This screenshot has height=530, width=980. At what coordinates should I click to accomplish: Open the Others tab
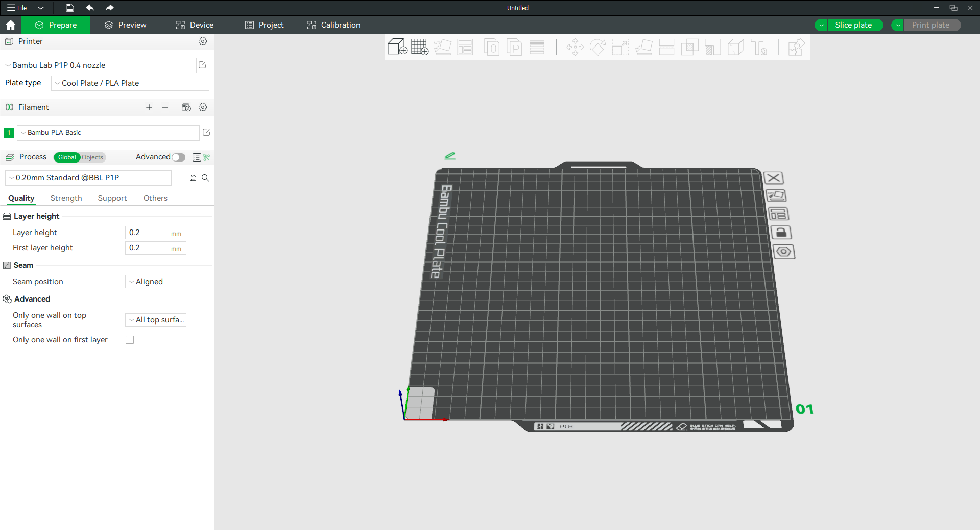point(155,198)
